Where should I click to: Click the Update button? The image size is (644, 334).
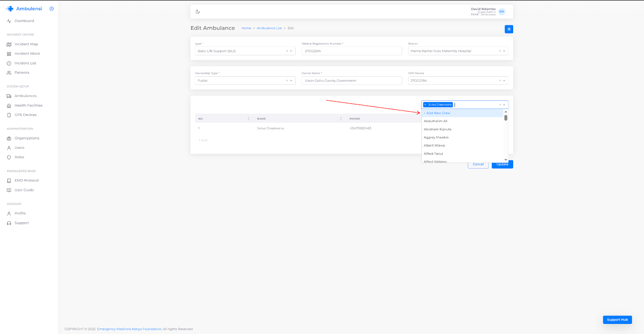click(502, 164)
